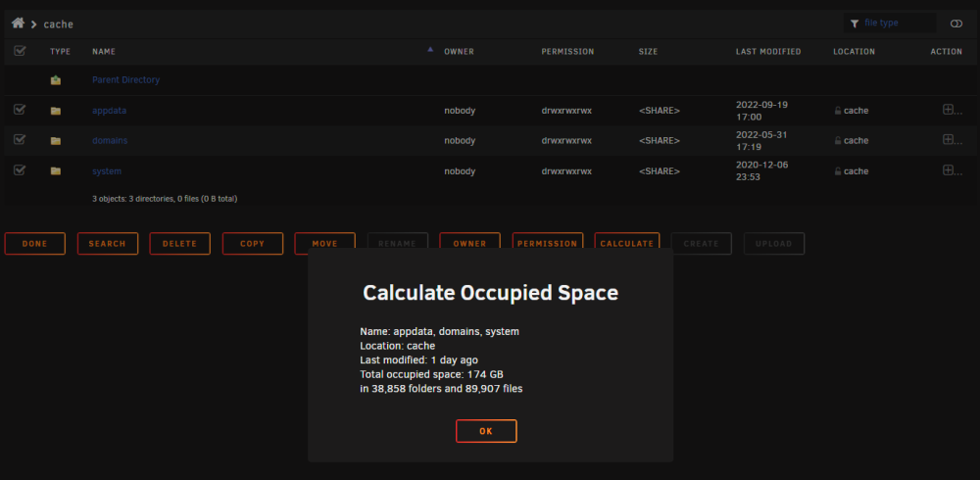Click the Total occupied space 174 GB line
This screenshot has width=980, height=480.
(x=432, y=374)
